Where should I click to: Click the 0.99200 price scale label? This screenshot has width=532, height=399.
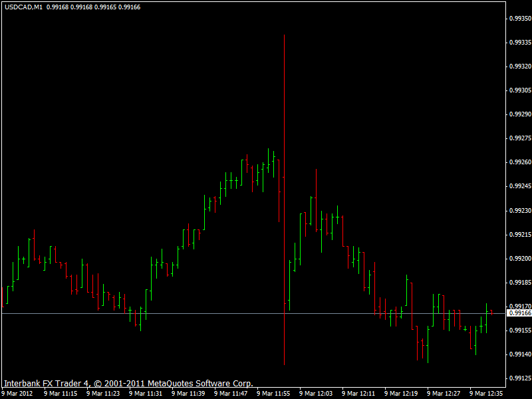tap(520, 259)
